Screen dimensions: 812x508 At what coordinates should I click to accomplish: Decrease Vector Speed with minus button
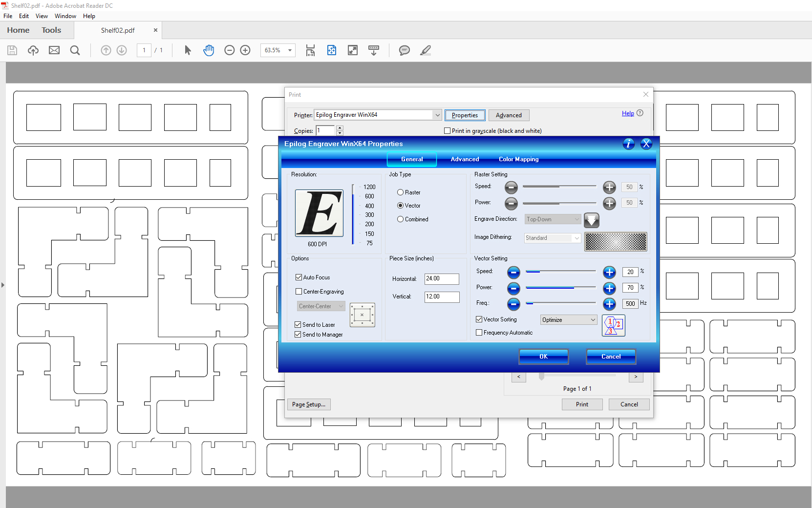pos(513,272)
